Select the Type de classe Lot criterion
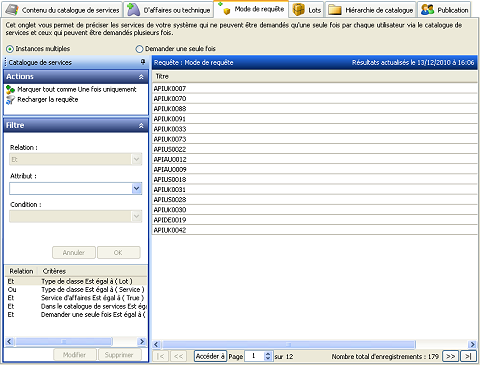 pyautogui.click(x=76, y=281)
